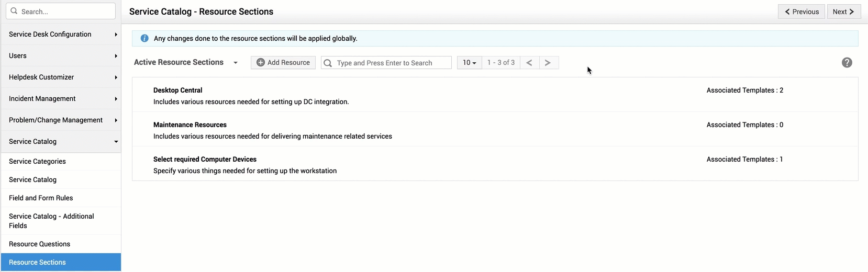The height and width of the screenshot is (272, 868).
Task: Click the sidebar search magnifier icon
Action: [x=14, y=11]
